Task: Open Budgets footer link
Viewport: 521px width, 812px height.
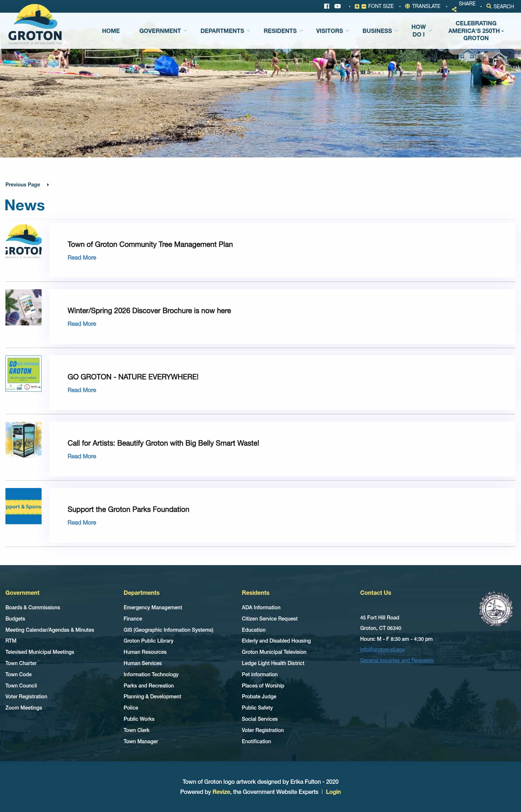Action: (15, 619)
